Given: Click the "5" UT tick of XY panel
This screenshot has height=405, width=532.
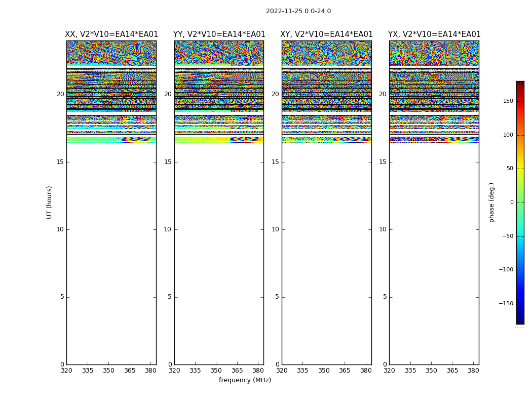Looking at the screenshot, I should pos(277,297).
